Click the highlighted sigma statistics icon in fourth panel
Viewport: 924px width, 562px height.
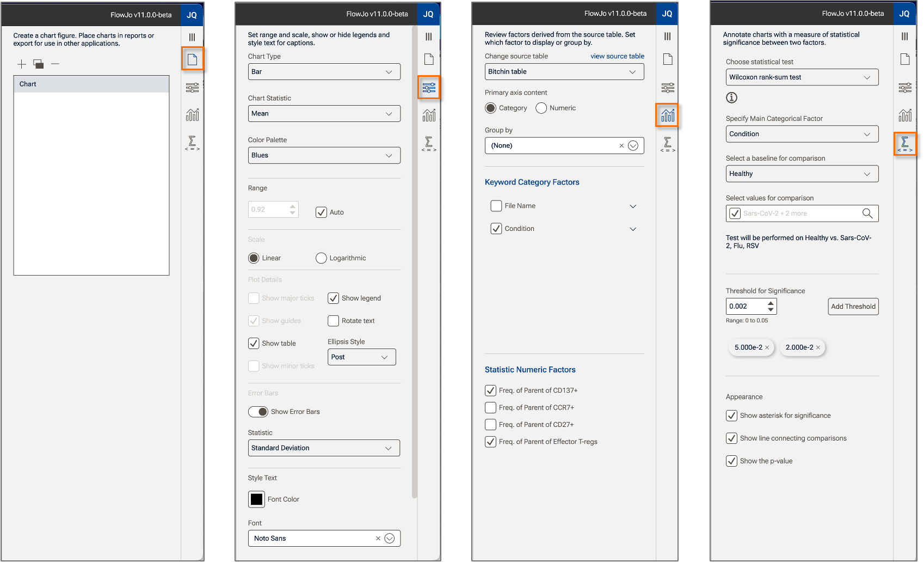click(x=905, y=144)
